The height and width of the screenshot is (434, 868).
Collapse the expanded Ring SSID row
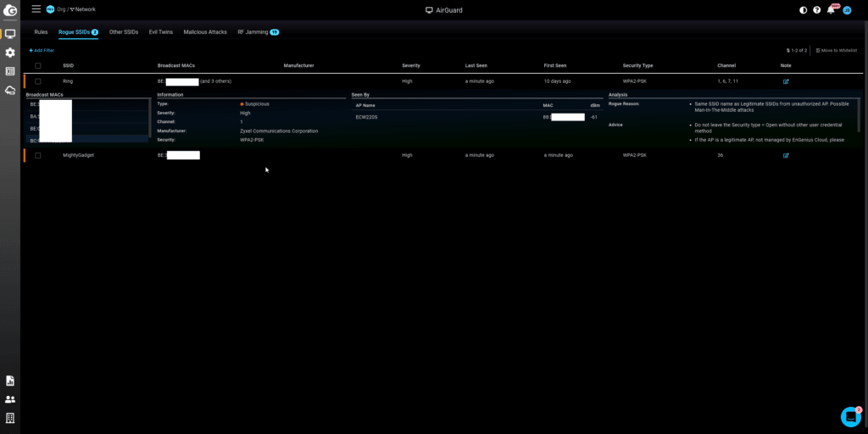click(68, 81)
